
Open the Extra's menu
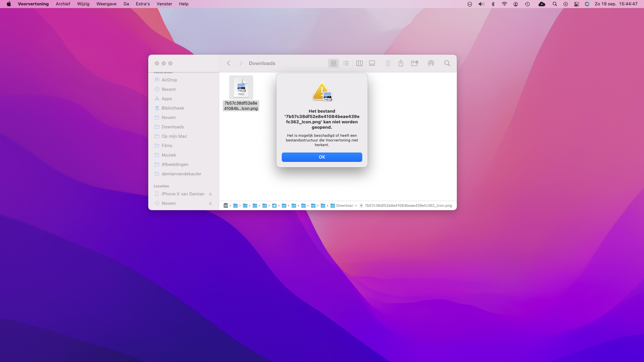pos(143,4)
